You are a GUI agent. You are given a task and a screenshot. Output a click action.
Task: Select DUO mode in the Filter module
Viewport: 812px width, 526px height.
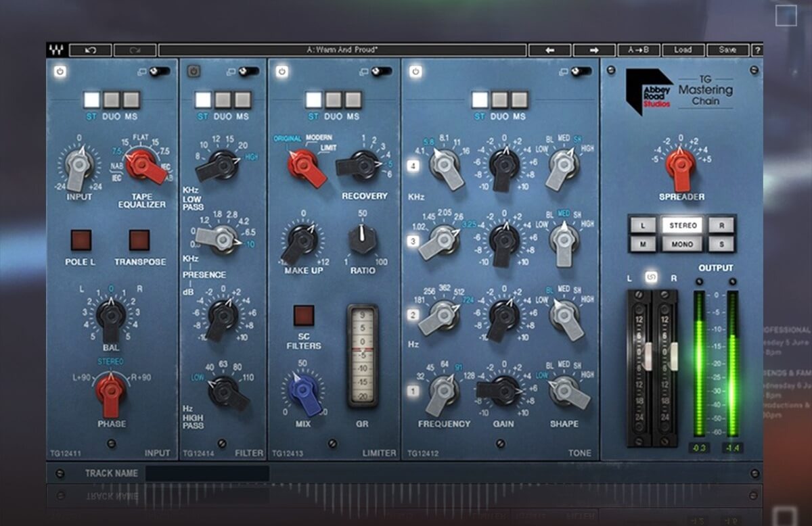tap(223, 100)
